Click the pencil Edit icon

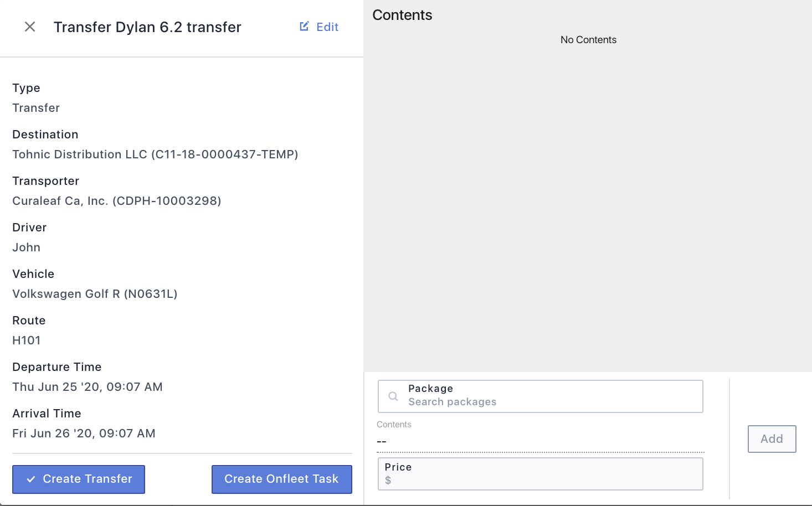[x=304, y=26]
